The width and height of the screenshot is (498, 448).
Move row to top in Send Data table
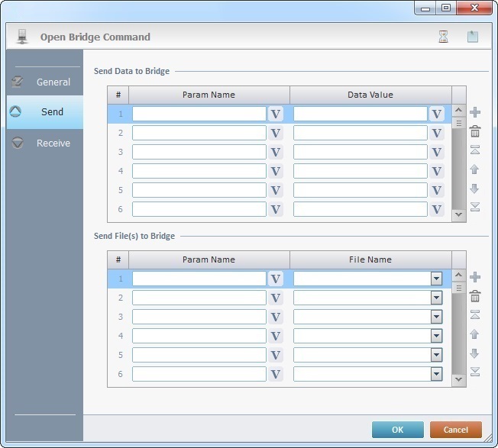[475, 150]
